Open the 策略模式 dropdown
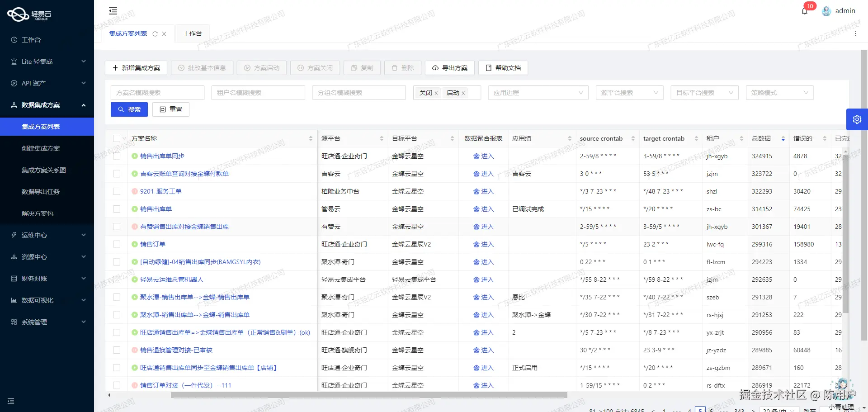 click(779, 92)
